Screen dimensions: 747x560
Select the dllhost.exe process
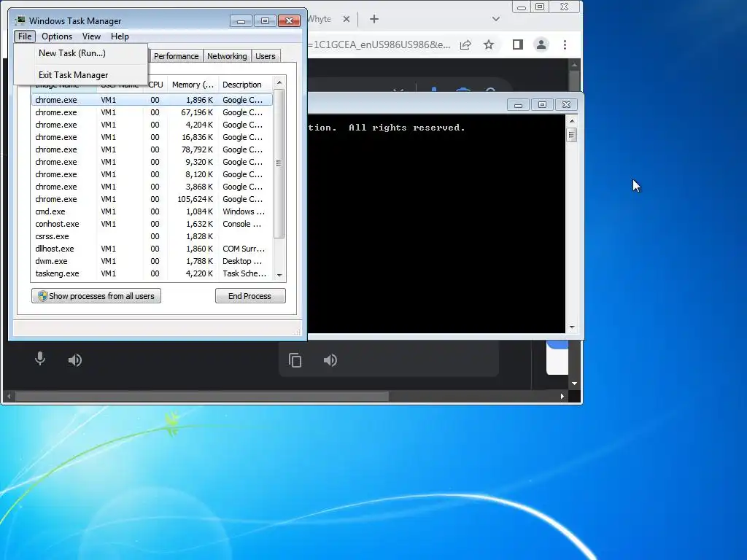(x=152, y=249)
